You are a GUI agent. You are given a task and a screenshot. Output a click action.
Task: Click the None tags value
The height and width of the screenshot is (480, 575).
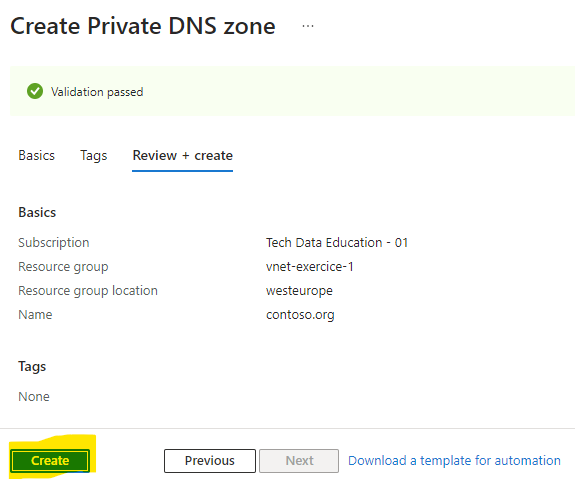tap(34, 396)
